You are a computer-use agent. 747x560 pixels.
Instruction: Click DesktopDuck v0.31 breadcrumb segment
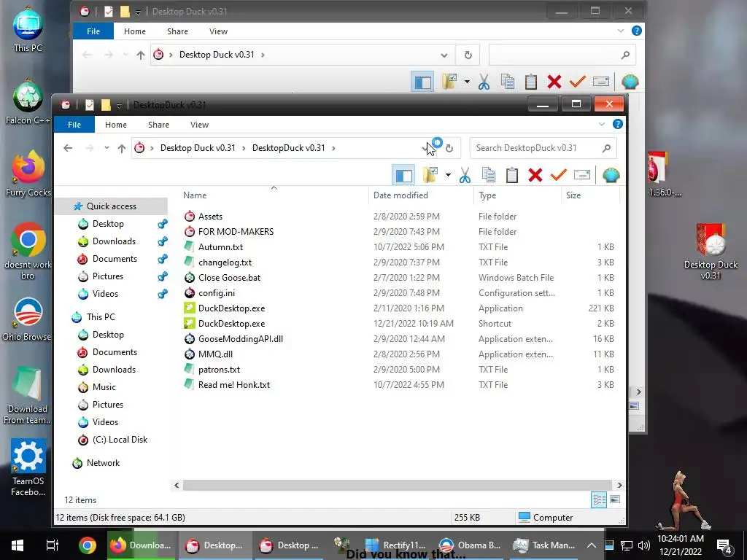(x=289, y=148)
